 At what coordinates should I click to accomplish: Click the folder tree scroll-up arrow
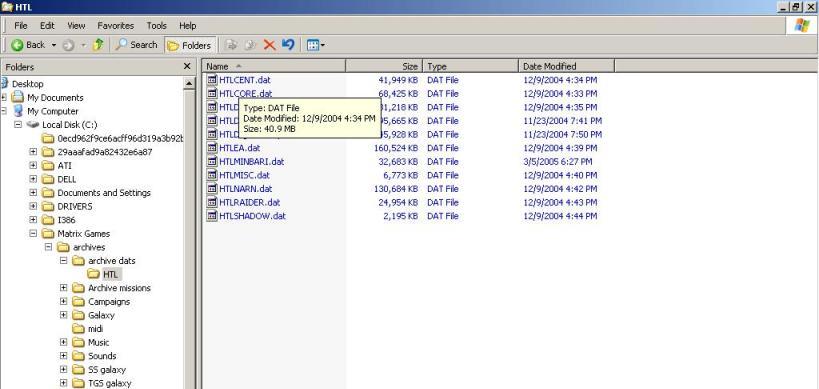(189, 84)
